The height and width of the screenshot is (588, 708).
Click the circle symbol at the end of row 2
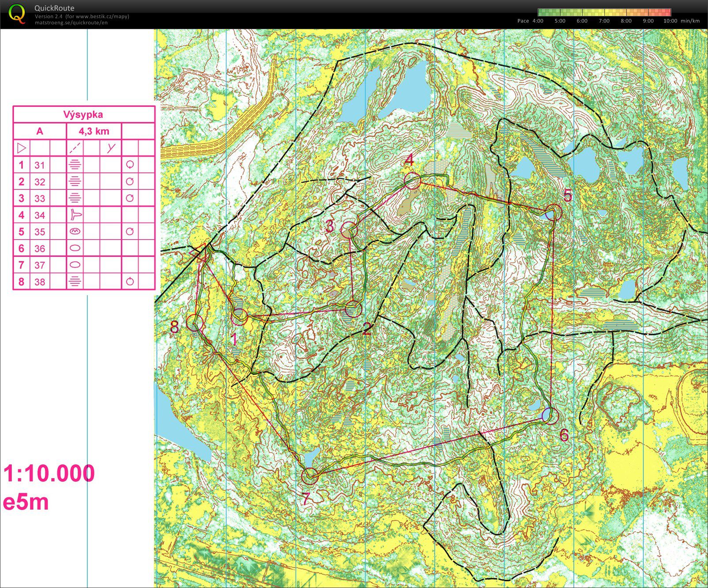pyautogui.click(x=130, y=181)
